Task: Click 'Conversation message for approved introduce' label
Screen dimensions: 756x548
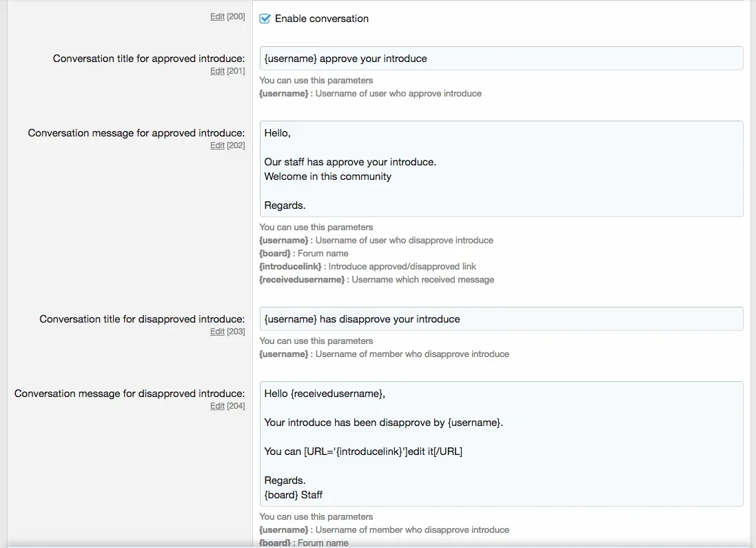Action: [x=136, y=133]
